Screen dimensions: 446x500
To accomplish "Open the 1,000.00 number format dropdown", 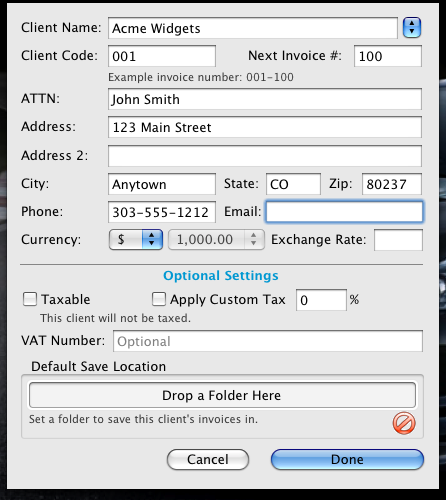I will click(216, 240).
